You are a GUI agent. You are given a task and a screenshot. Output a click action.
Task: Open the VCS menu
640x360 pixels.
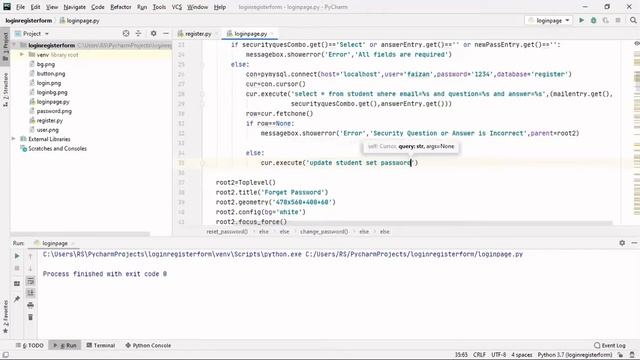pyautogui.click(x=176, y=7)
